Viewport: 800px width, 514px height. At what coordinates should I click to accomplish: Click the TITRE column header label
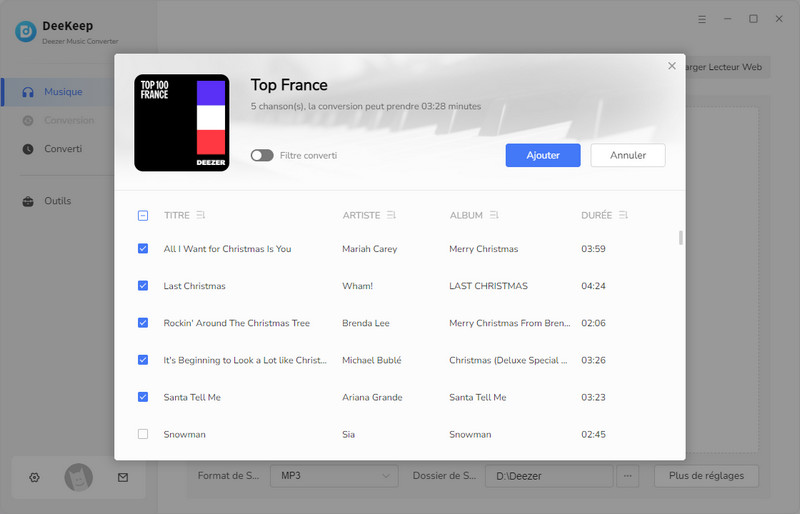pos(177,215)
